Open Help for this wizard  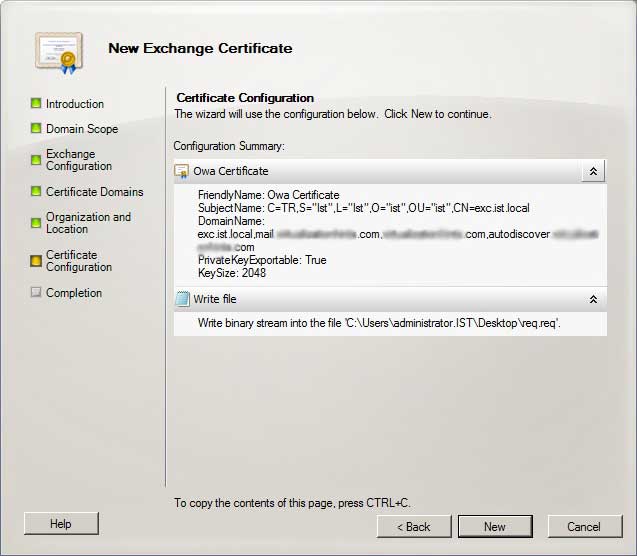61,523
